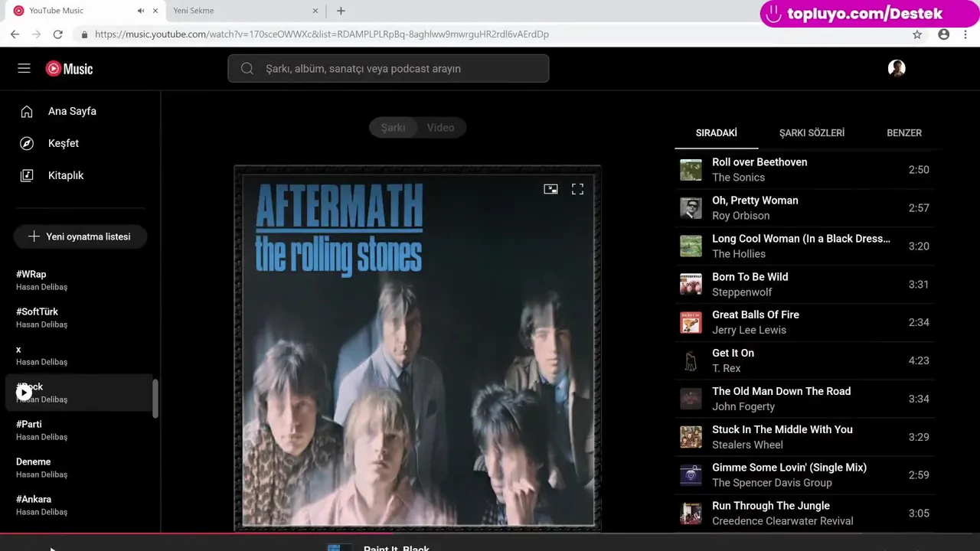The width and height of the screenshot is (980, 551).
Task: Go back in the browser
Action: (x=15, y=34)
